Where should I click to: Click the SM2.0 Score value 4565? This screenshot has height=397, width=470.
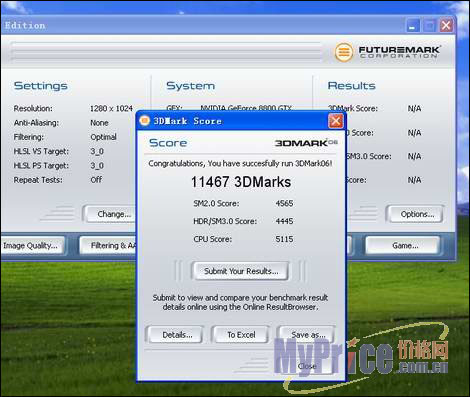click(284, 203)
